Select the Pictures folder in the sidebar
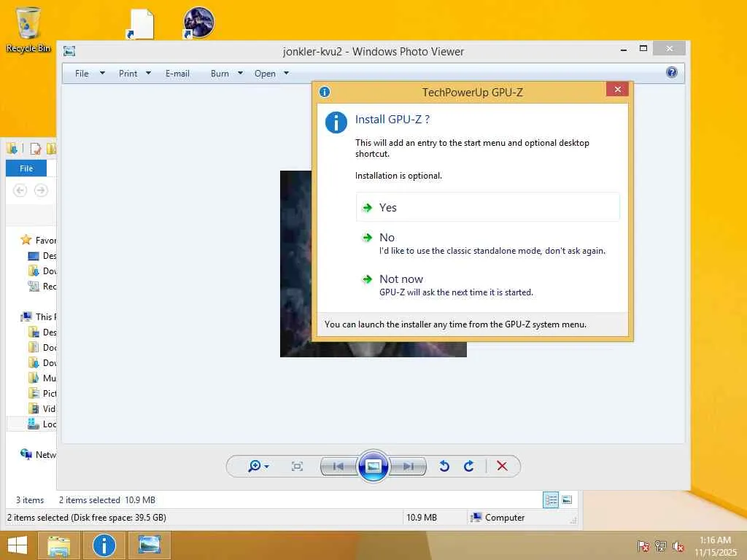Image resolution: width=747 pixels, height=560 pixels. coord(42,393)
